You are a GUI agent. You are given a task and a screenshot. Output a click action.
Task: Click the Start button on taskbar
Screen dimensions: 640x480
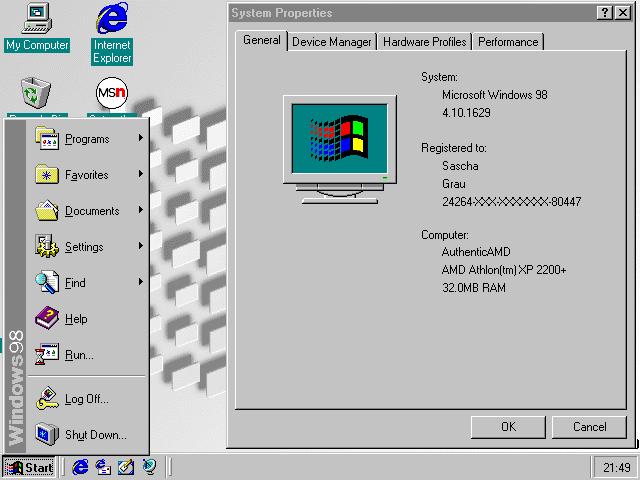tap(29, 467)
